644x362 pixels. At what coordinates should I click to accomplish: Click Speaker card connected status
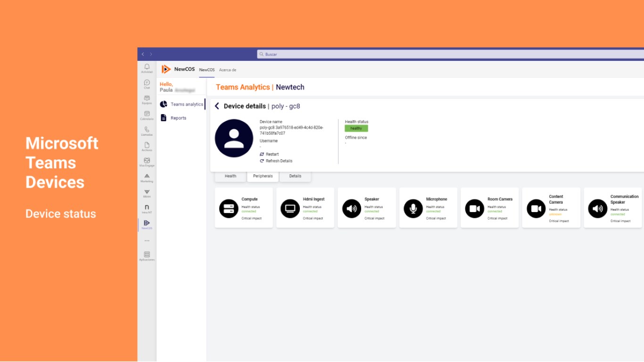click(372, 212)
